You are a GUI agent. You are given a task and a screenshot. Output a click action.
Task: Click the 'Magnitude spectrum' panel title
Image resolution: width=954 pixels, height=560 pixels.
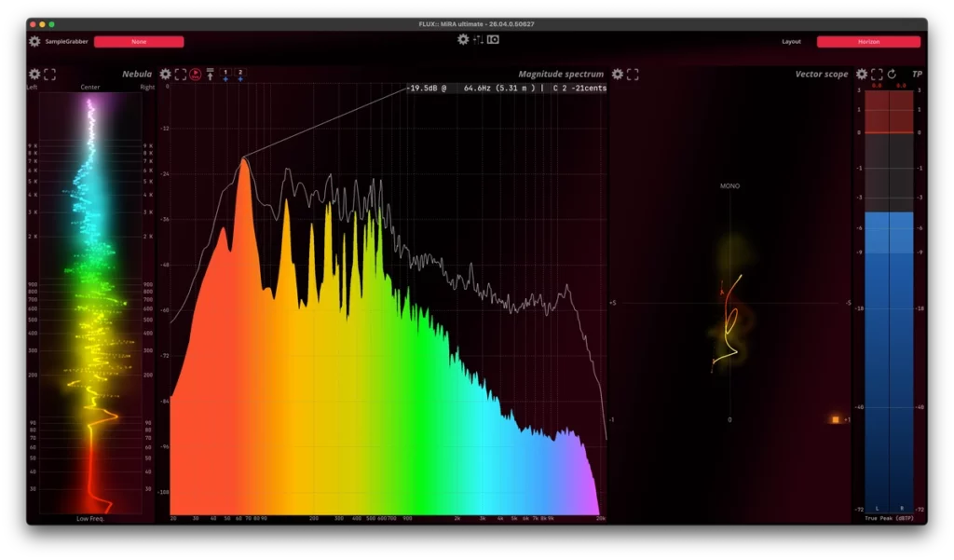pyautogui.click(x=561, y=75)
